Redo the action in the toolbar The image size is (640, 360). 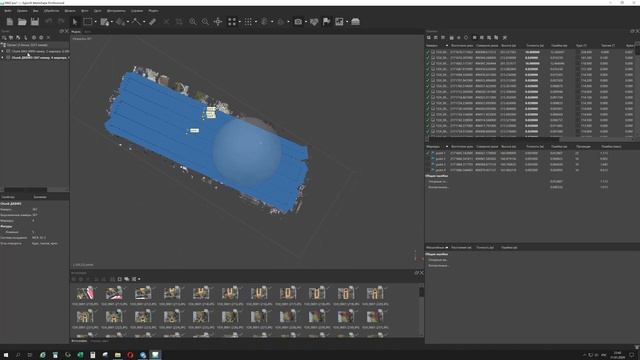tap(61, 22)
